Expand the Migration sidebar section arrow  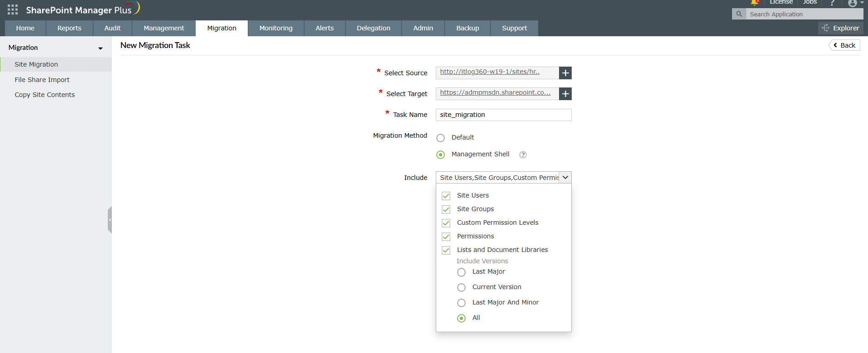tap(101, 48)
